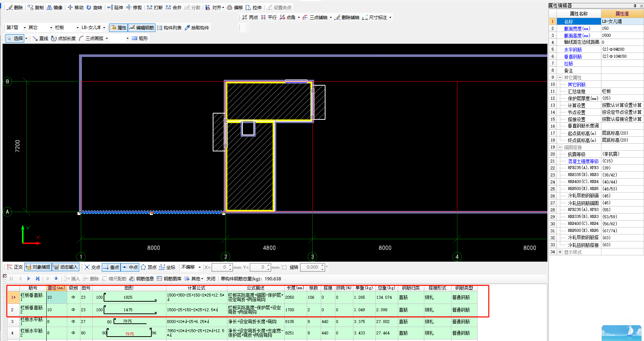Viewport: 644px width, 341px height.
Task: Move rebar row down with blue arrow
Action: pos(56,279)
